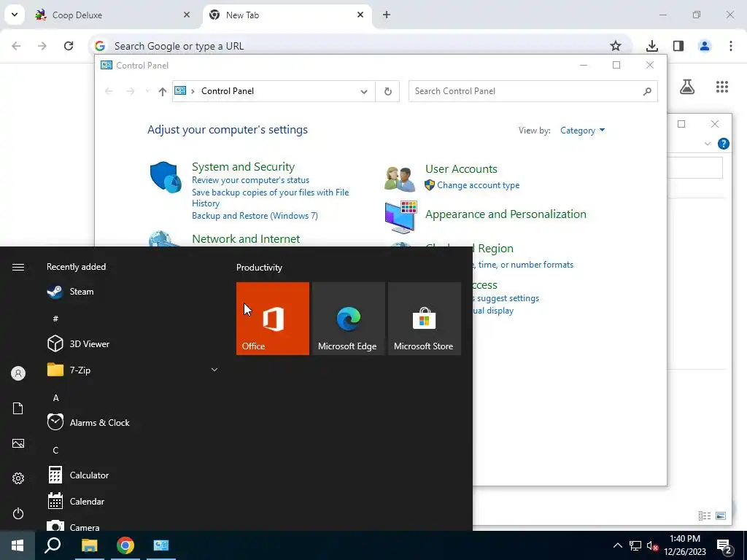Screen dimensions: 747x560
Task: Switch to Chrome in the taskbar
Action: pyautogui.click(x=125, y=545)
